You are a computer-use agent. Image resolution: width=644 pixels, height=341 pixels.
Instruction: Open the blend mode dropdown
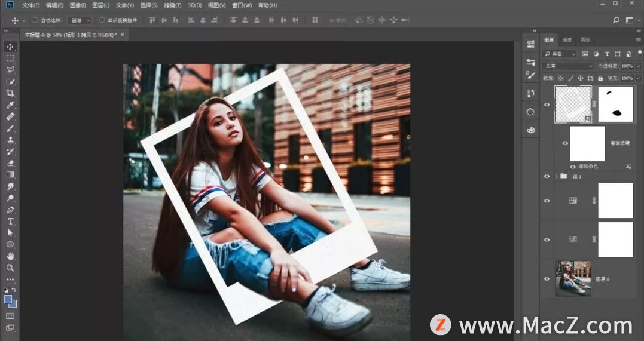pyautogui.click(x=567, y=66)
